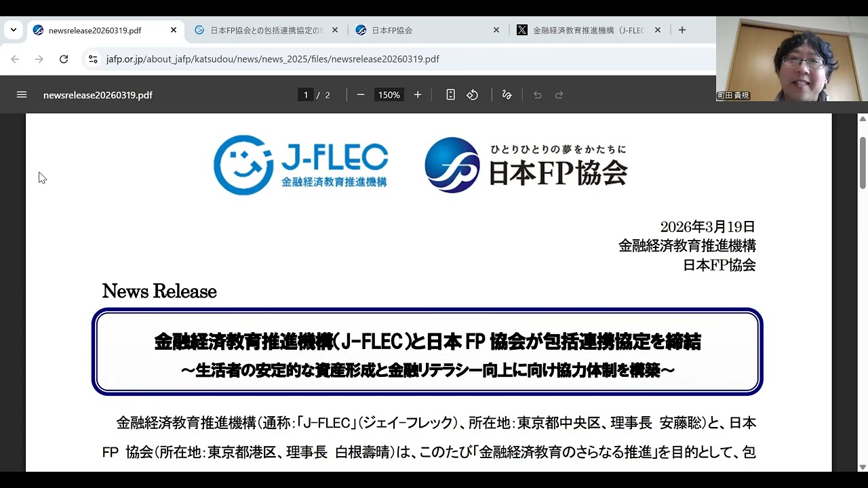View site information icon in address bar
This screenshot has width=868, height=488.
[x=93, y=59]
